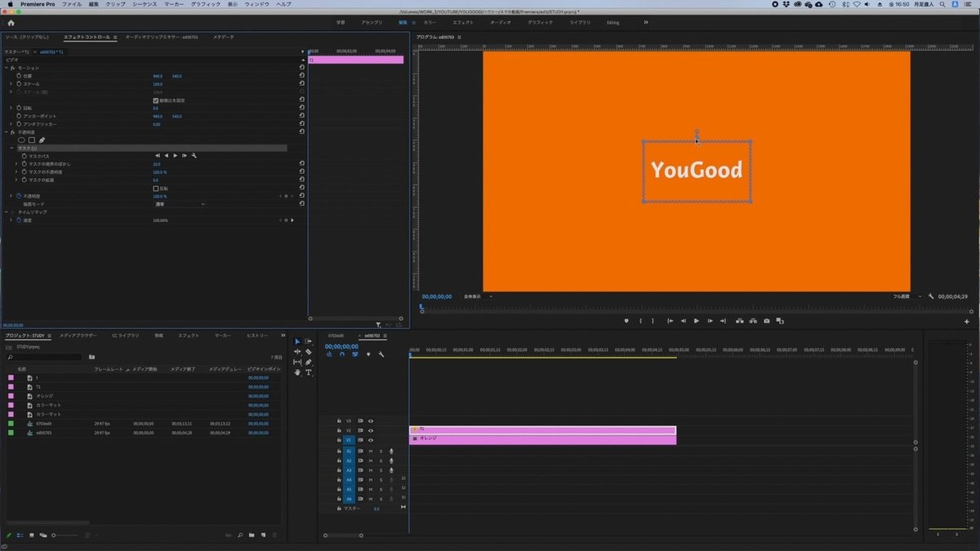Play the sequence in Program Monitor
980x551 pixels.
(x=697, y=321)
